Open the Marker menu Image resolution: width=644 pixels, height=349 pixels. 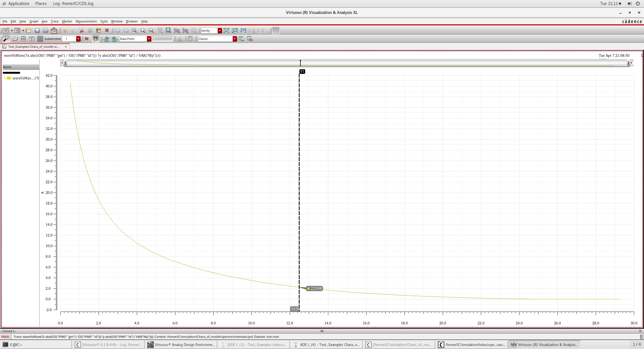67,21
